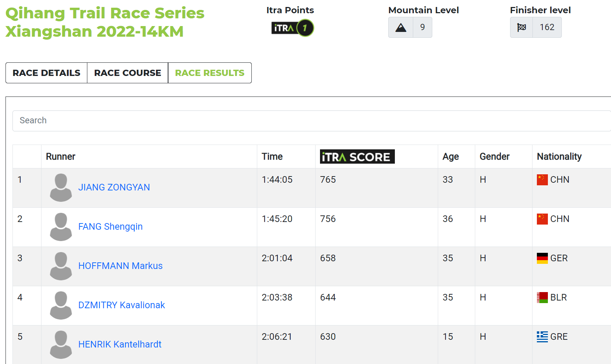Switch to the Race Course tab
Screen dimensions: 611x364
tap(127, 73)
